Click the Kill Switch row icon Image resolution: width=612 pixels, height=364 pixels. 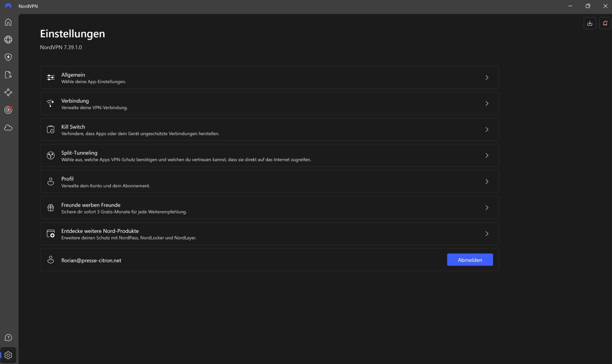pos(51,129)
